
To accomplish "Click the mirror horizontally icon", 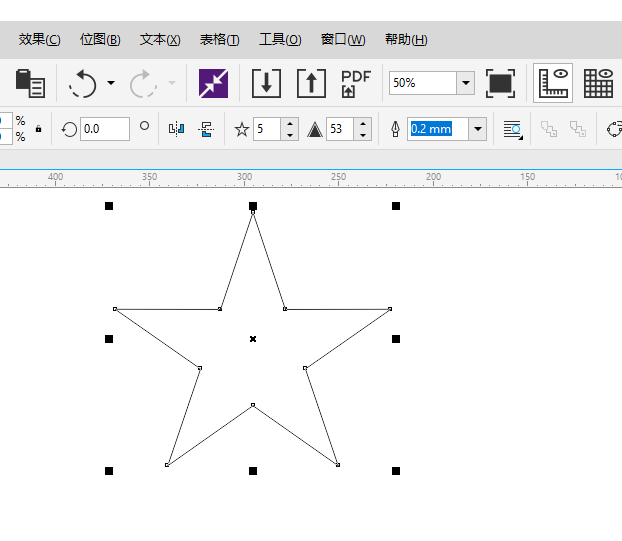I will 177,129.
